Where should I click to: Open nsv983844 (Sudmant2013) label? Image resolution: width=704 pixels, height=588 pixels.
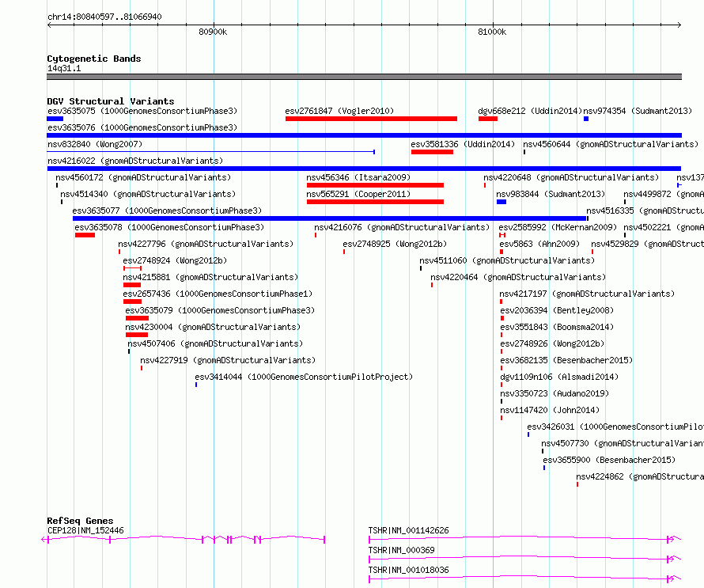click(551, 194)
